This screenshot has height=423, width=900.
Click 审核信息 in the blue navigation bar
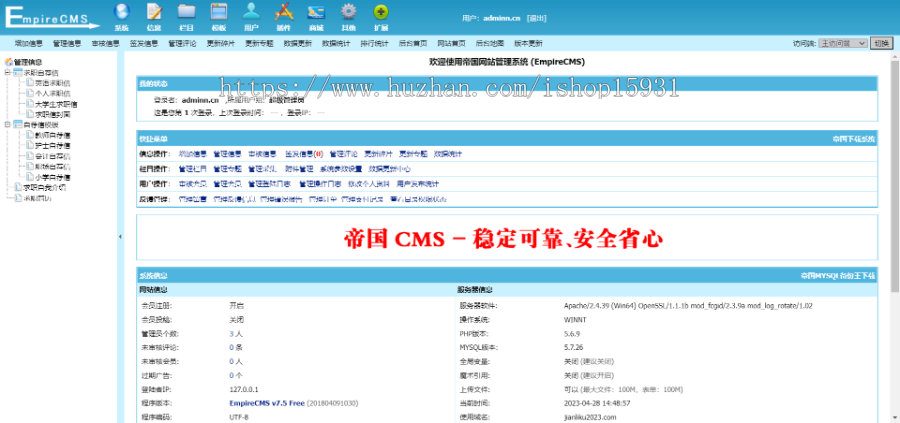106,43
